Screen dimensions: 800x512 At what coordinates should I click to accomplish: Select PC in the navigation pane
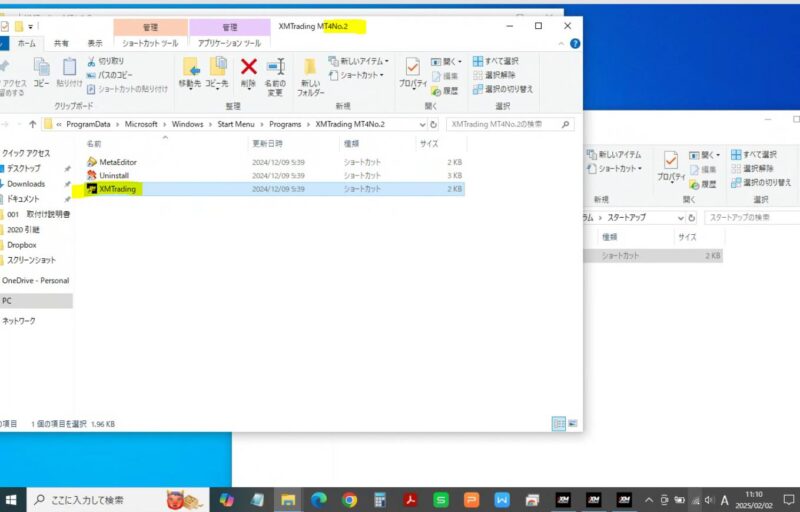click(36, 301)
